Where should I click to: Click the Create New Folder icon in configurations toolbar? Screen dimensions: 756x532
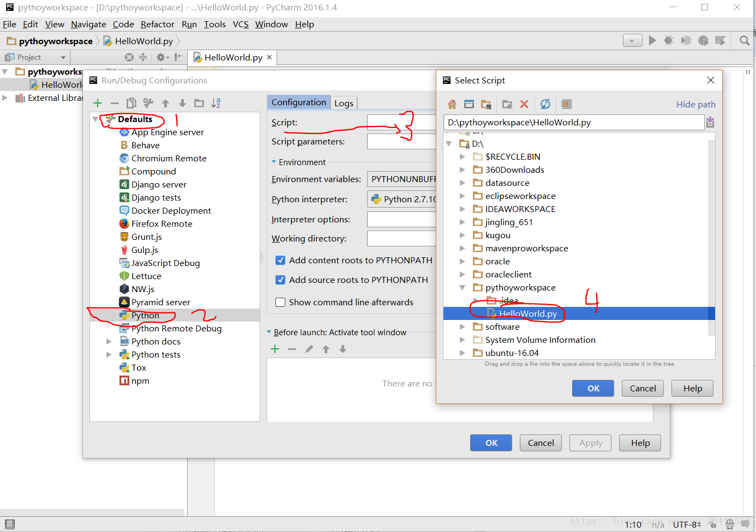point(199,103)
